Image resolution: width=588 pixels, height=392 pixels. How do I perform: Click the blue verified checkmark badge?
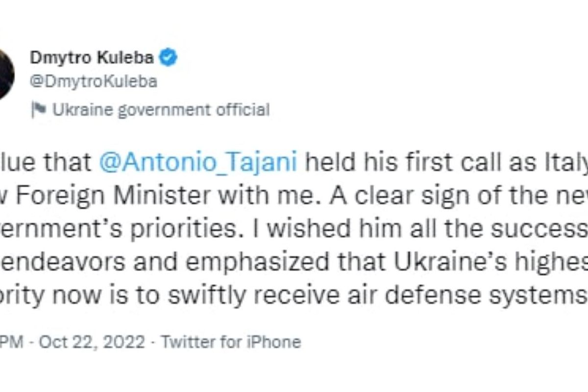click(170, 58)
